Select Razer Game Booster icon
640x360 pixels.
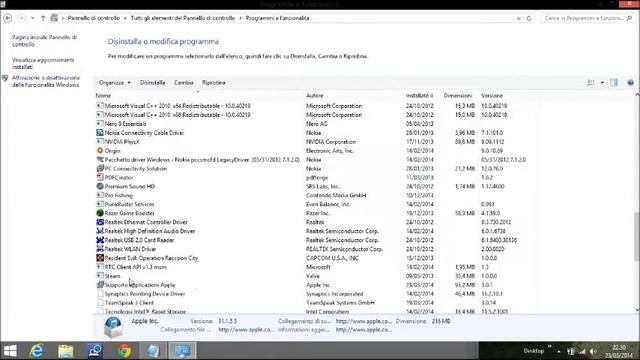click(x=100, y=213)
